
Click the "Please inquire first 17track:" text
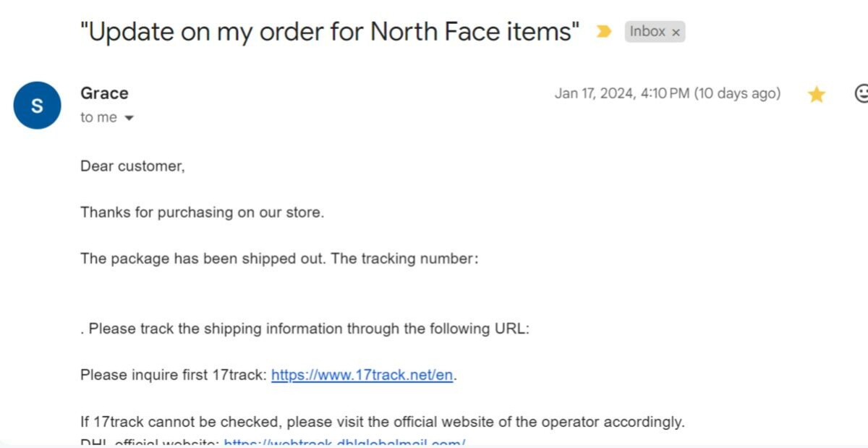[x=174, y=375]
